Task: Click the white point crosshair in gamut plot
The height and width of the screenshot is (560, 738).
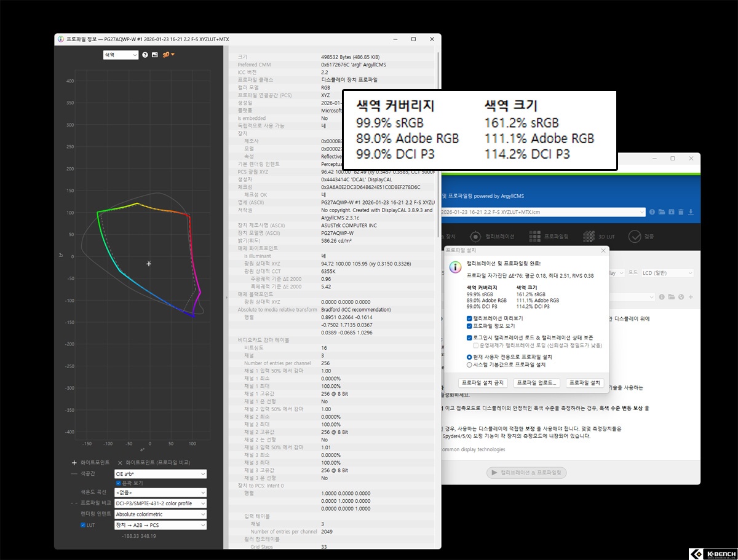Action: pos(149,264)
